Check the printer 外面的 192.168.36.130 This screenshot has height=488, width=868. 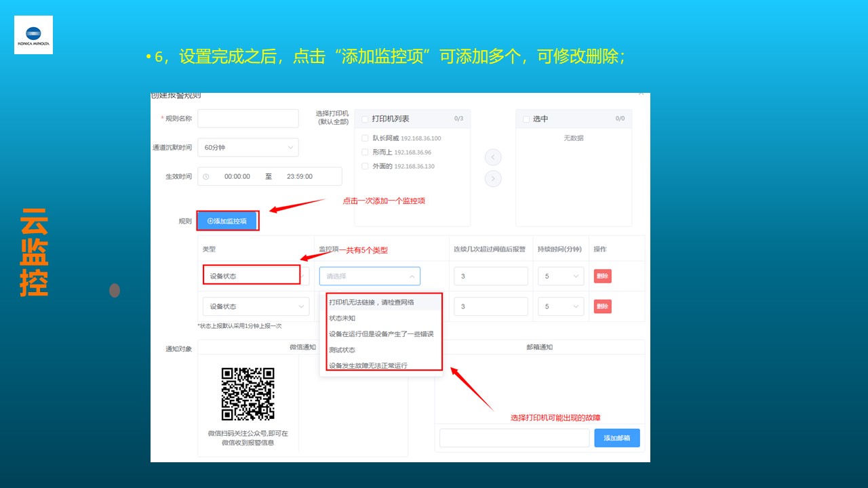pos(365,166)
